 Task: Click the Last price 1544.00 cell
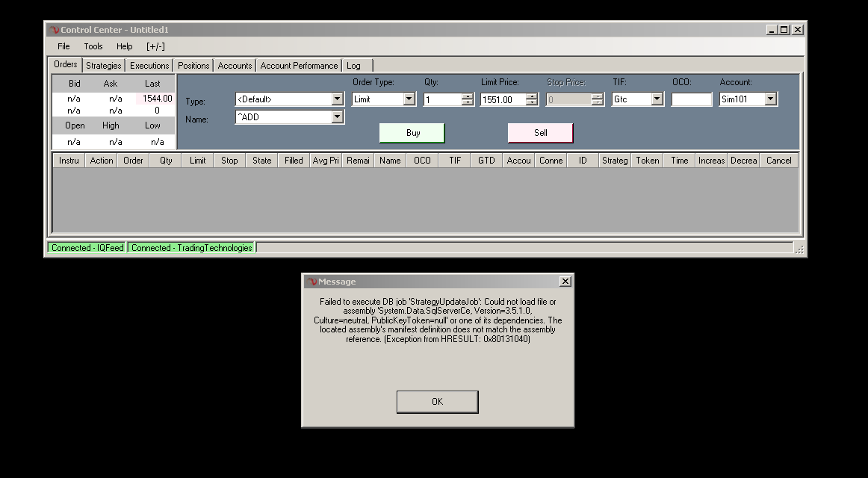155,99
